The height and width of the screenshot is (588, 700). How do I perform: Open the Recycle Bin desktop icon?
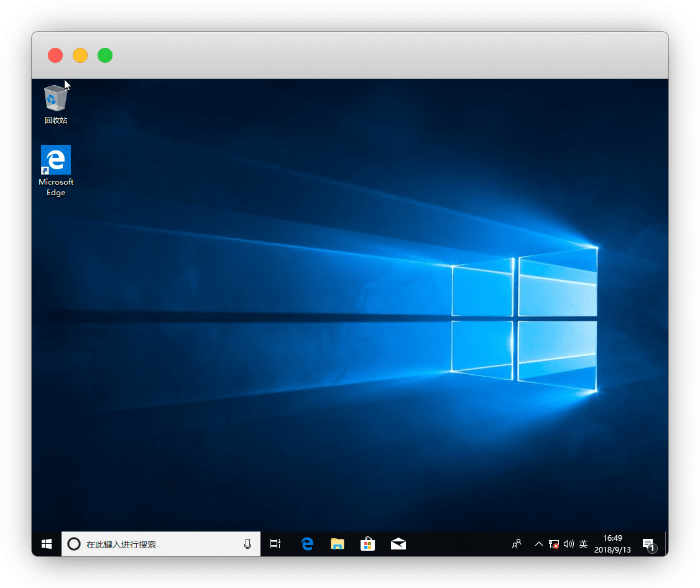pyautogui.click(x=55, y=103)
